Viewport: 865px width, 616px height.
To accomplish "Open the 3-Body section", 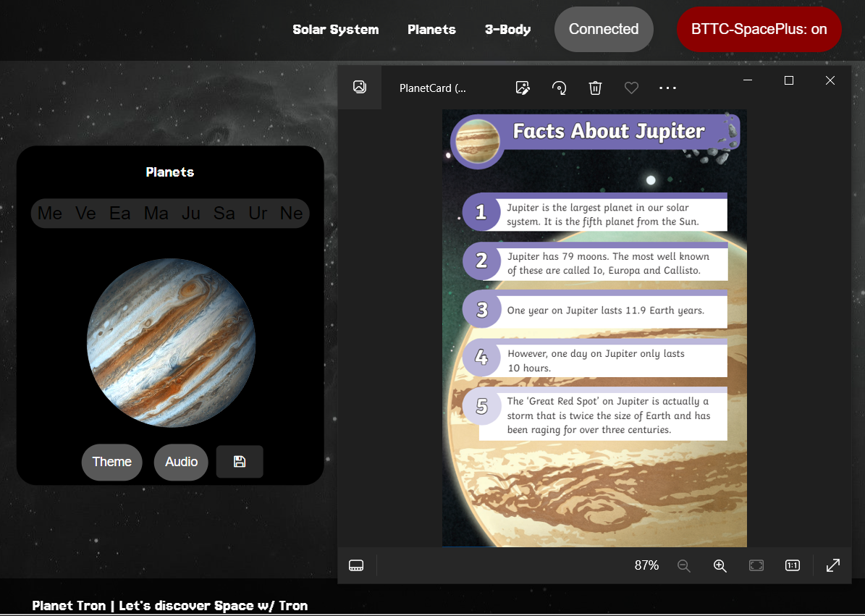I will (x=507, y=30).
